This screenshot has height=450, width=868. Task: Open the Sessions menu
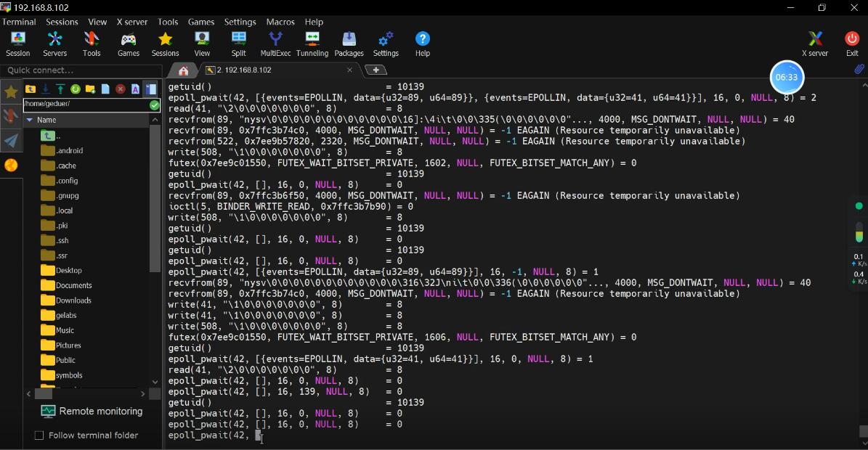point(62,22)
